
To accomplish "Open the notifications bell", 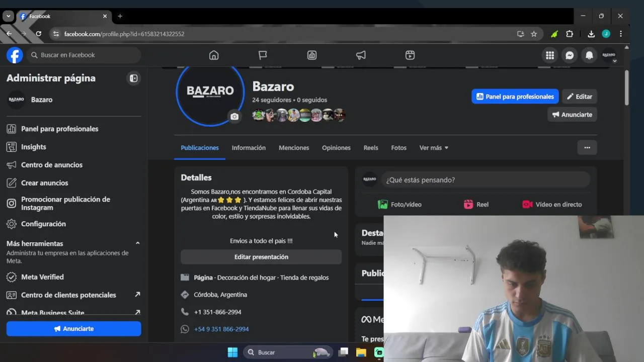I will coord(589,55).
